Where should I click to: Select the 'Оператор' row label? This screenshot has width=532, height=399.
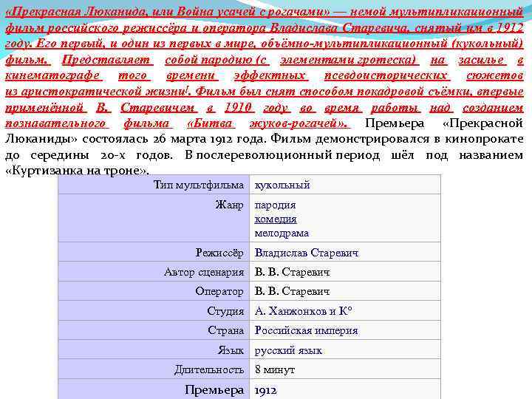pos(219,291)
